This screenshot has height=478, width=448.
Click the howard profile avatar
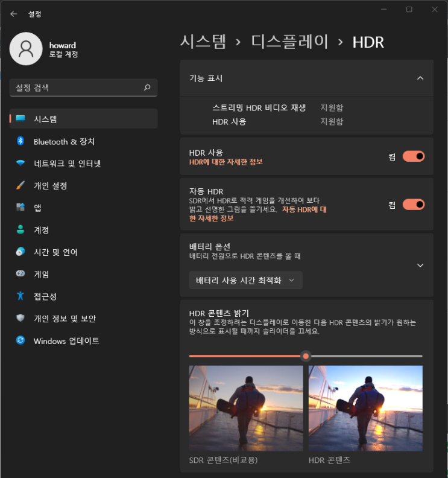click(26, 49)
